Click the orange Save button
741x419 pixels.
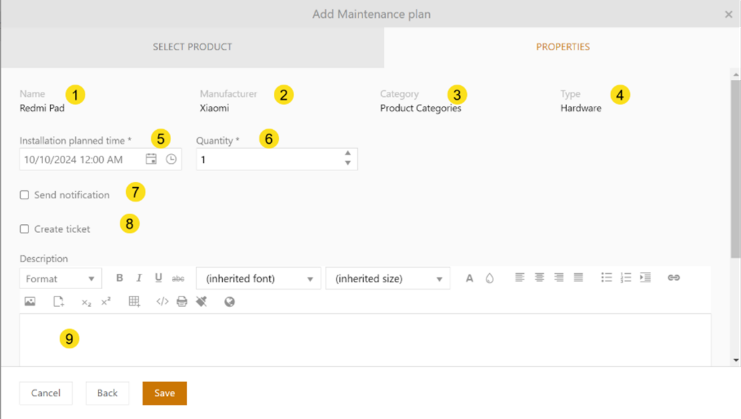(164, 393)
